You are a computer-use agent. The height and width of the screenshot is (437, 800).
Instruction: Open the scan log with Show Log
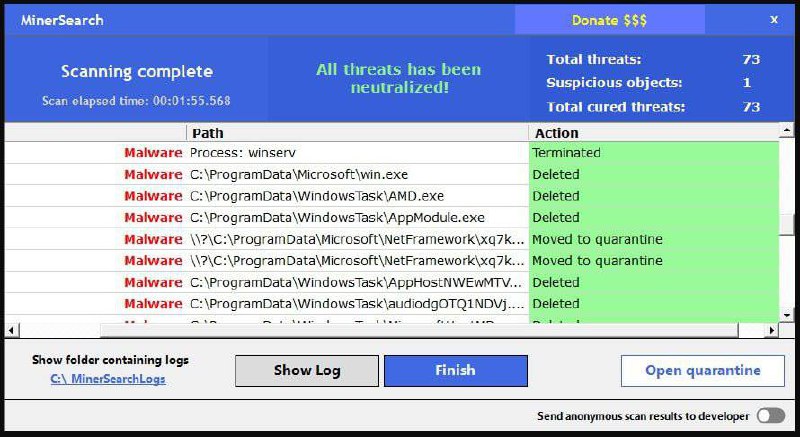pos(307,370)
